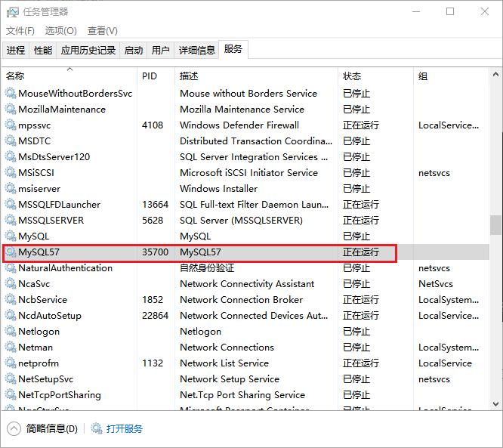
Task: Select the Windows Defender Firewall description
Action: [239, 125]
